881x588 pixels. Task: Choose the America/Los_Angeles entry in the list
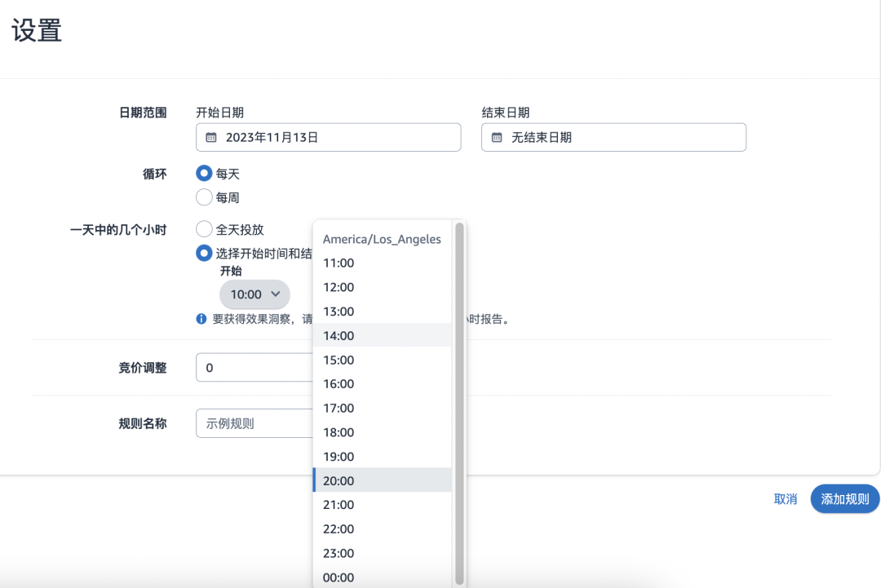382,239
